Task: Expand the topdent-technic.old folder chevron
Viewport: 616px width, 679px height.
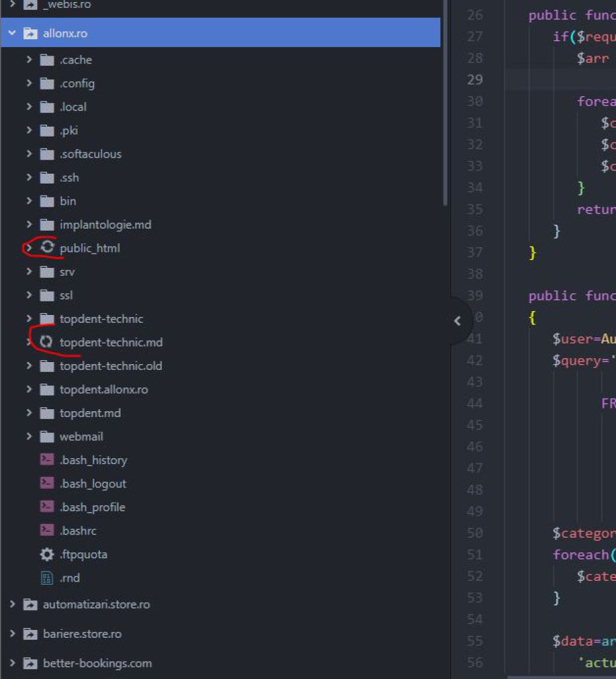Action: click(29, 365)
